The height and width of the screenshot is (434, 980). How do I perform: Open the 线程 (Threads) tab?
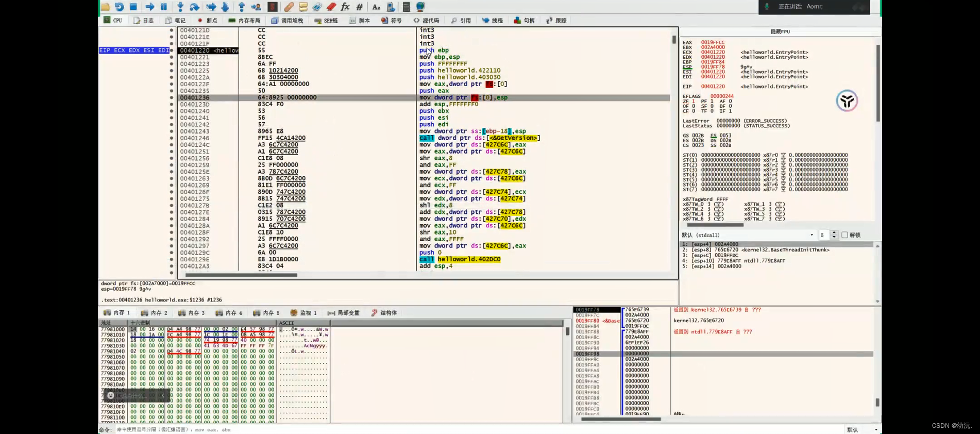point(492,20)
